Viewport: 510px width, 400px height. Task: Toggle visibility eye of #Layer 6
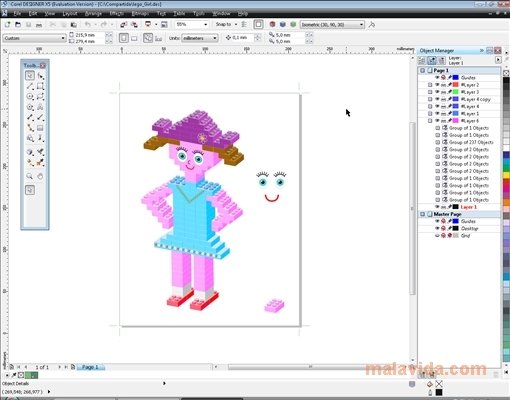tap(437, 121)
